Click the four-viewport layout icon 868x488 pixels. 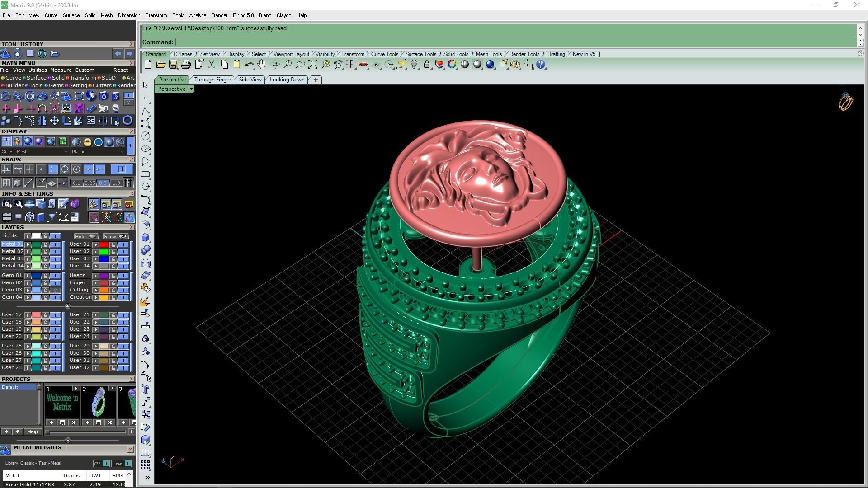pyautogui.click(x=350, y=65)
